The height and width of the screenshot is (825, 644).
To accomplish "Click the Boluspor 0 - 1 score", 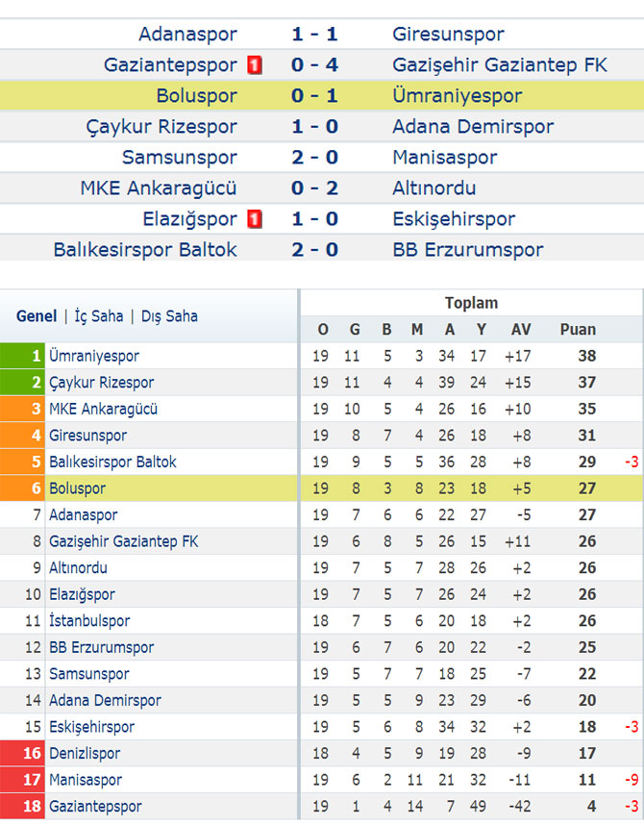I will click(x=314, y=96).
